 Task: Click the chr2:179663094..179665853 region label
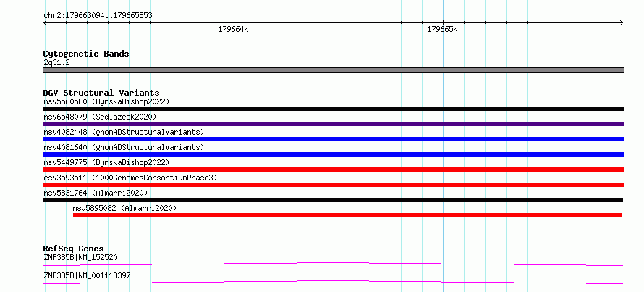98,16
